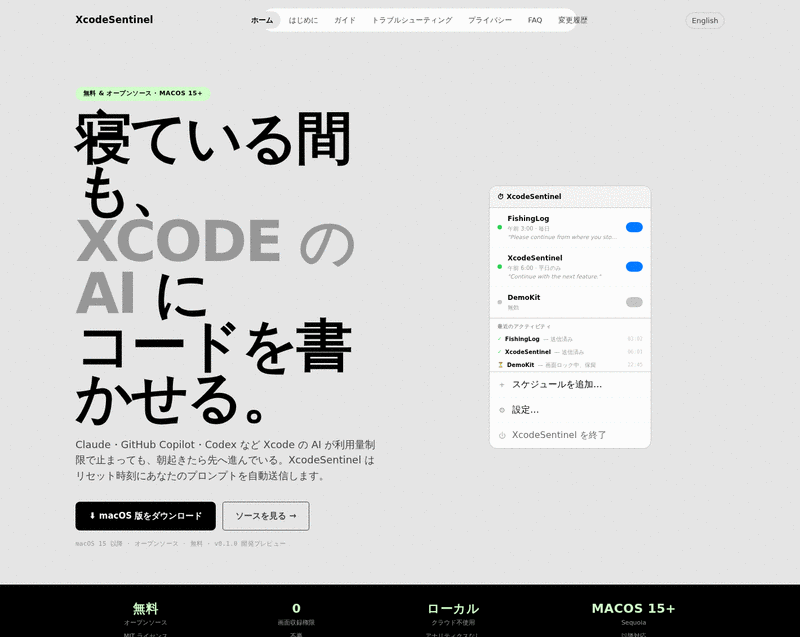Click the ソースを見る button
800x637 pixels.
266,516
